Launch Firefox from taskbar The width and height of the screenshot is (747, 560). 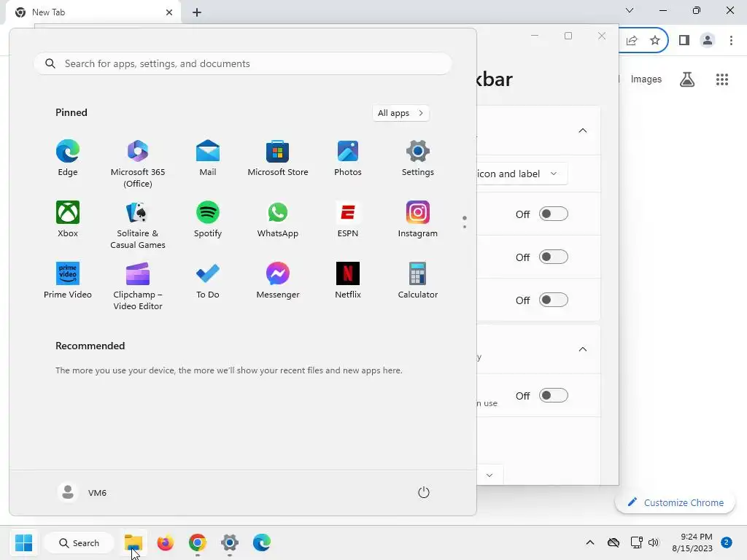point(166,542)
